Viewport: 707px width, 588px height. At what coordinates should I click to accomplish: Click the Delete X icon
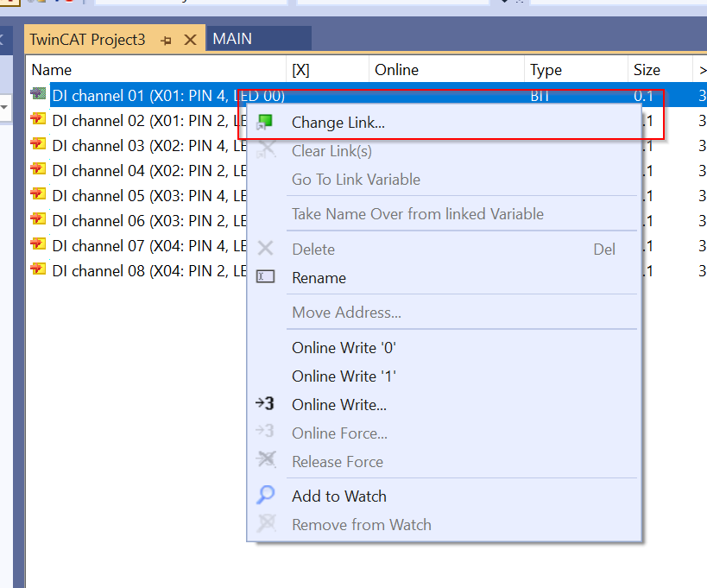click(x=265, y=248)
